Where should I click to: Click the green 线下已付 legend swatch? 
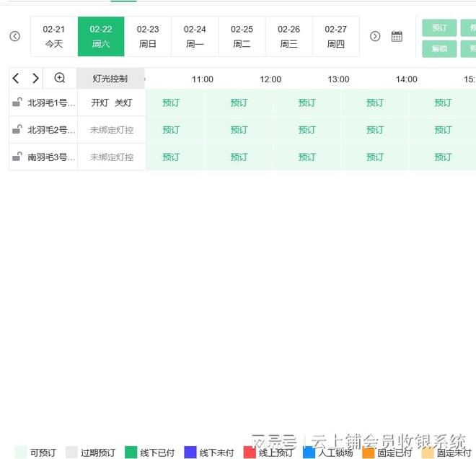(131, 453)
